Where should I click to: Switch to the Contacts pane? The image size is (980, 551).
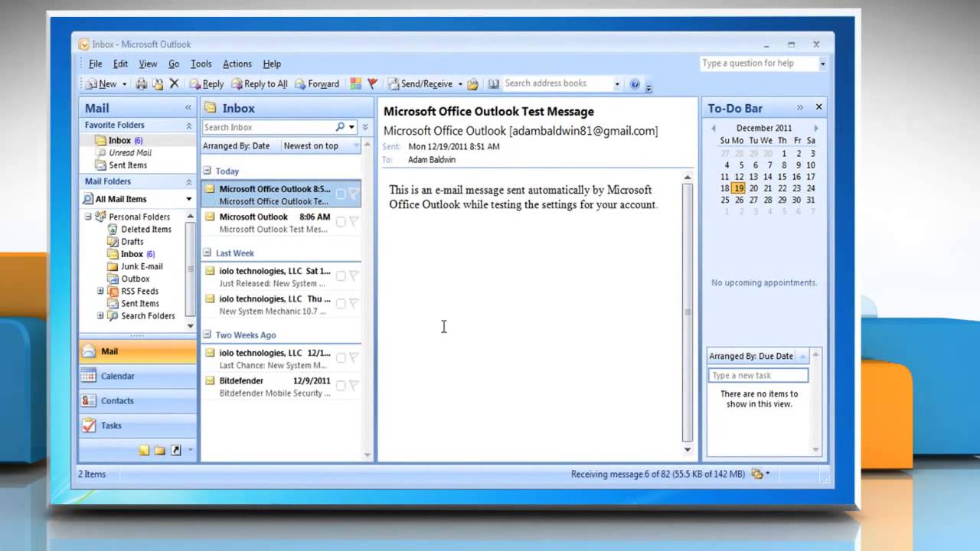click(x=138, y=401)
